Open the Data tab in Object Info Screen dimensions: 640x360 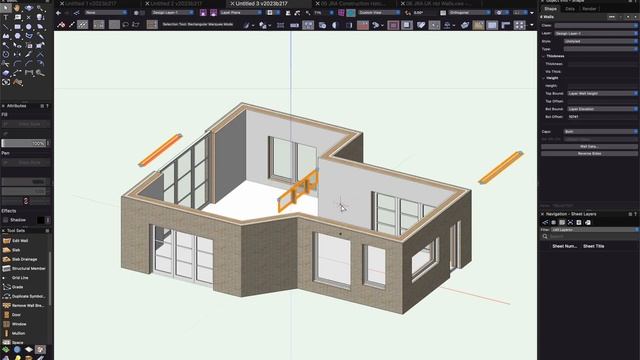coord(570,9)
